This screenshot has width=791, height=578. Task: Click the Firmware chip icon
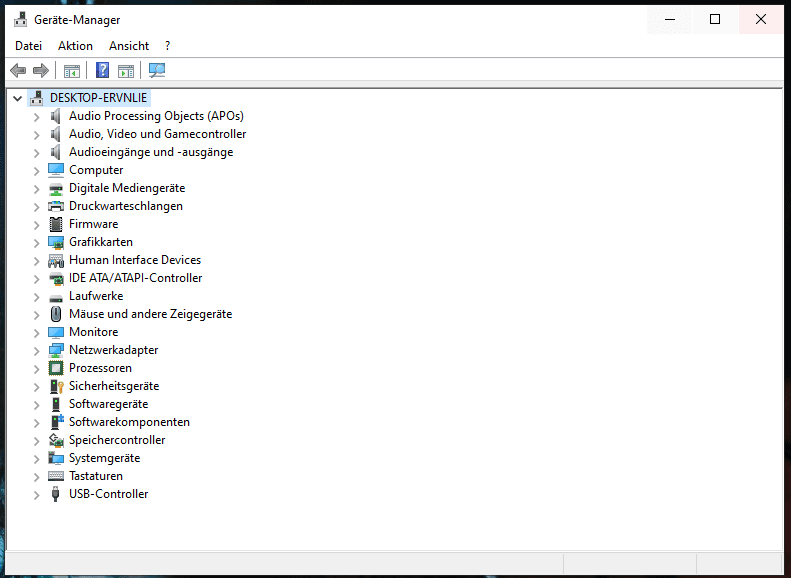point(56,224)
